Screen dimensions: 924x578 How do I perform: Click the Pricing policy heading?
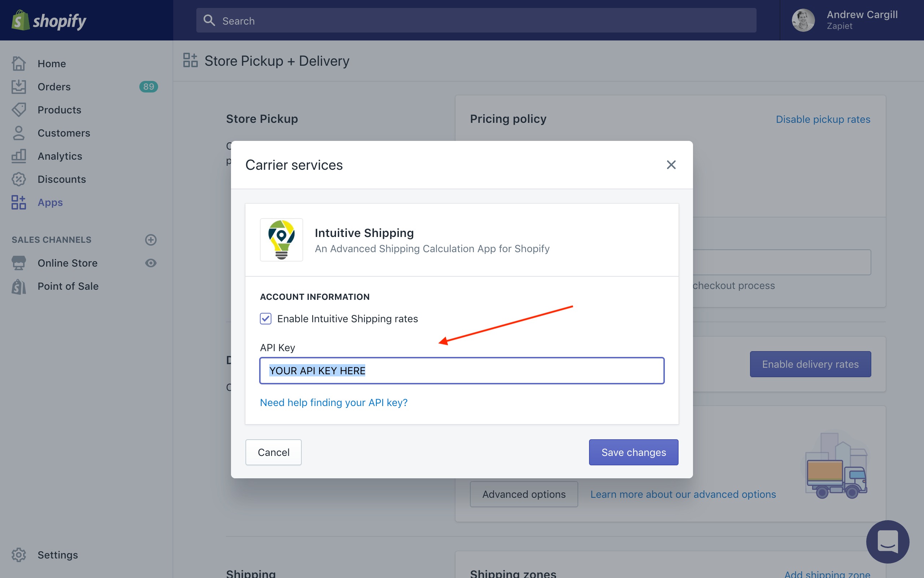pos(508,119)
